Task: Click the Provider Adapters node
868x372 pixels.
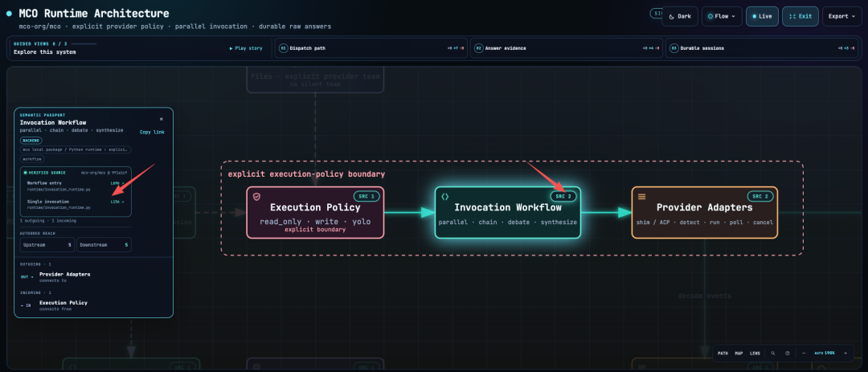Action: 704,213
